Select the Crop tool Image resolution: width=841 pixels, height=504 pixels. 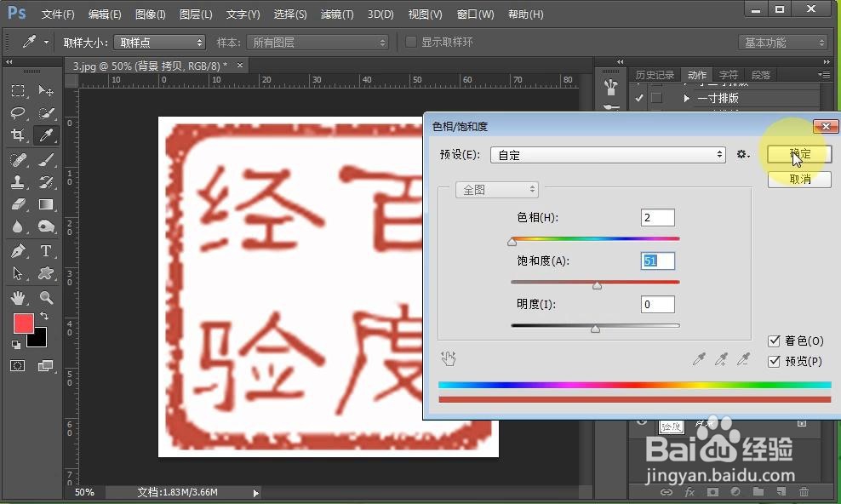pyautogui.click(x=19, y=135)
